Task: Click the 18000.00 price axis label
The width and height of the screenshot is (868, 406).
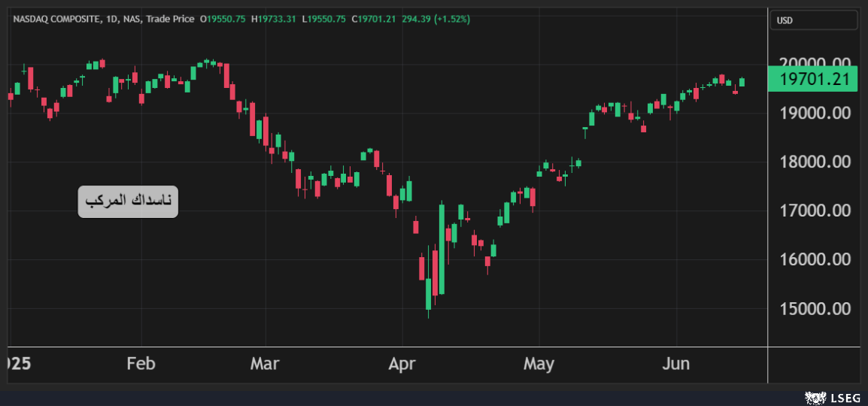Action: click(x=815, y=162)
